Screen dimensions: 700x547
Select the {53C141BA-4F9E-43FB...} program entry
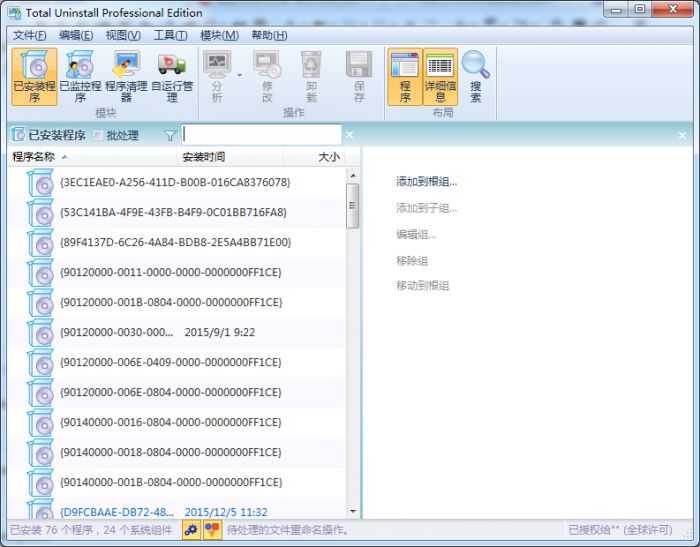click(x=177, y=212)
